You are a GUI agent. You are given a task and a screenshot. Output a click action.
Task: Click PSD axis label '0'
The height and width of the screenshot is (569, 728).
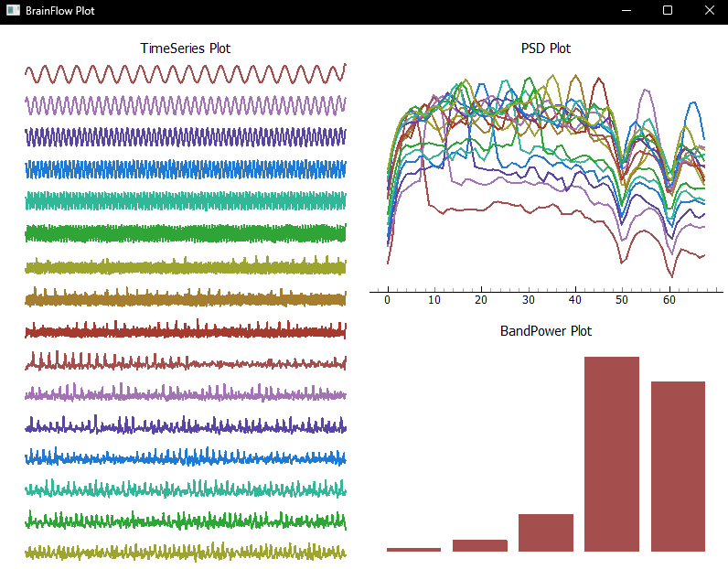pos(387,300)
